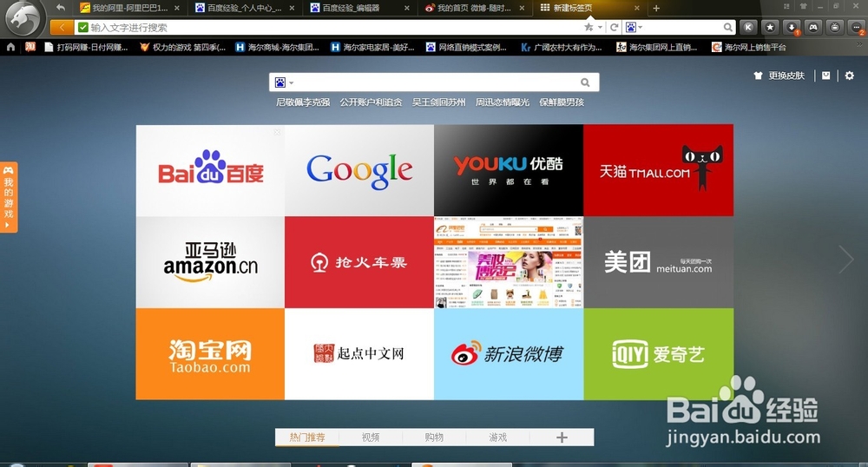Open the more options toolbar button
Image resolution: width=868 pixels, height=467 pixels.
(857, 27)
